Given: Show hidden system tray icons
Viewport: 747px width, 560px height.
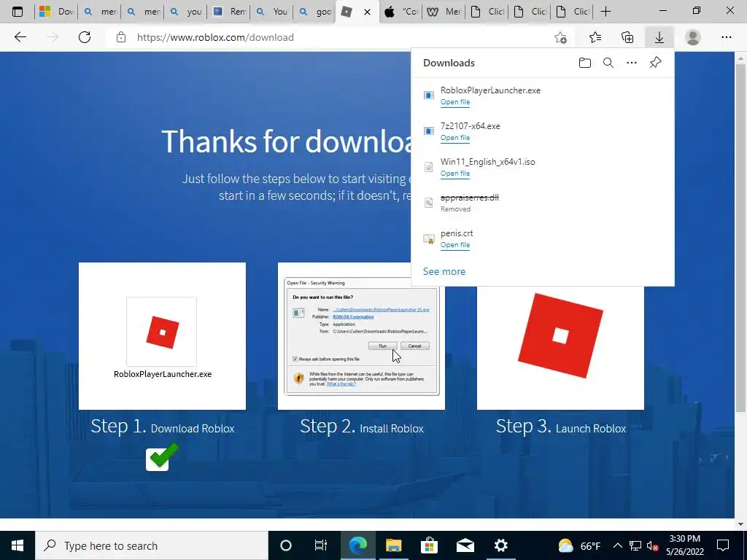Looking at the screenshot, I should tap(617, 545).
